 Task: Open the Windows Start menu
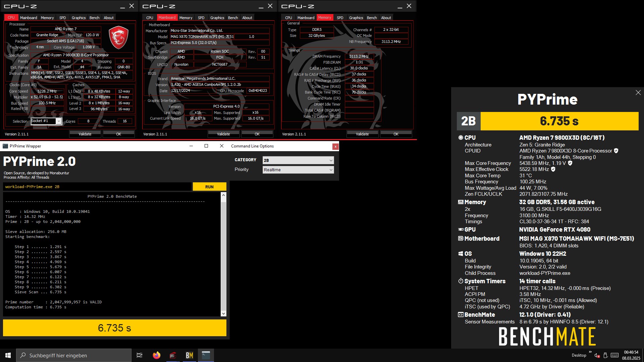(8, 355)
